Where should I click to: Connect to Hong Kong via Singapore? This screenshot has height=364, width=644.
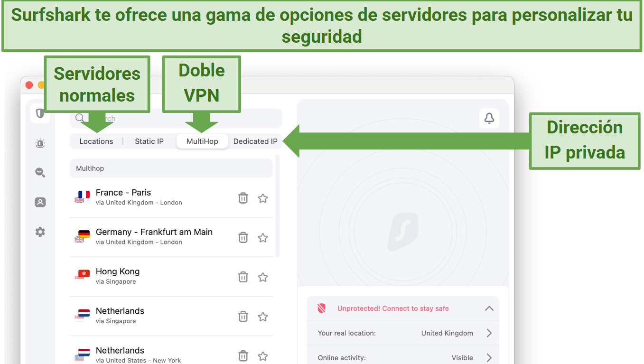(171, 277)
